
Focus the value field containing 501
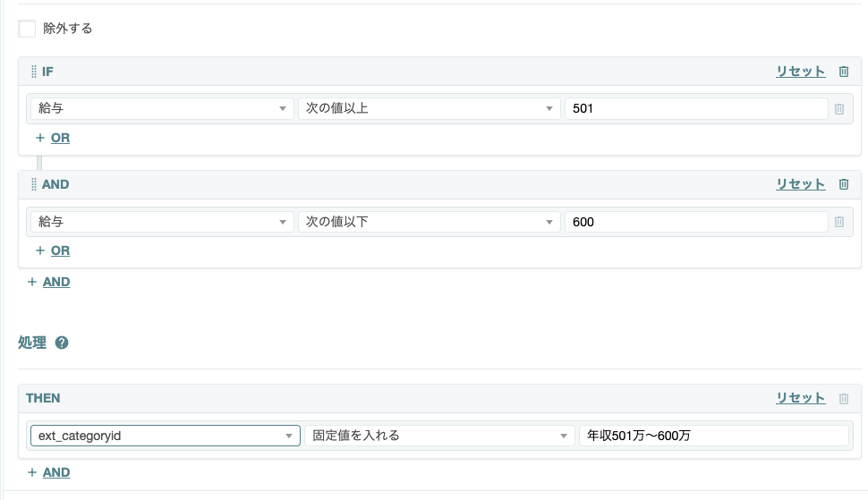tap(696, 108)
